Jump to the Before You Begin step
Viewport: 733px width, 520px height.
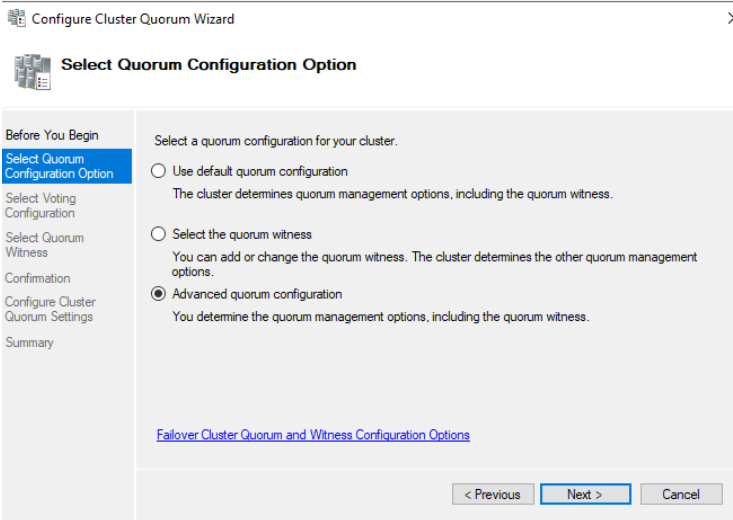(52, 135)
